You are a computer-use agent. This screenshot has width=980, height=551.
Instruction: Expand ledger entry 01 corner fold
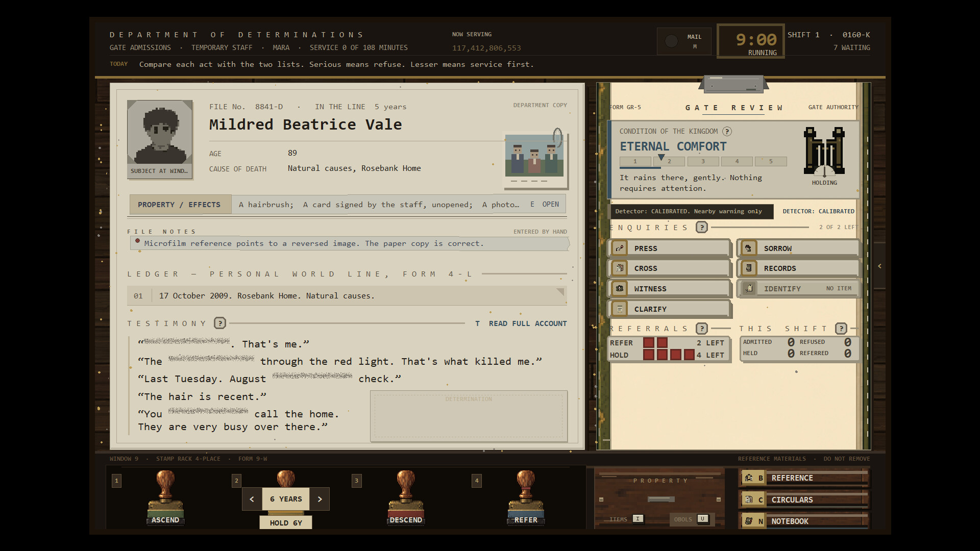click(560, 292)
